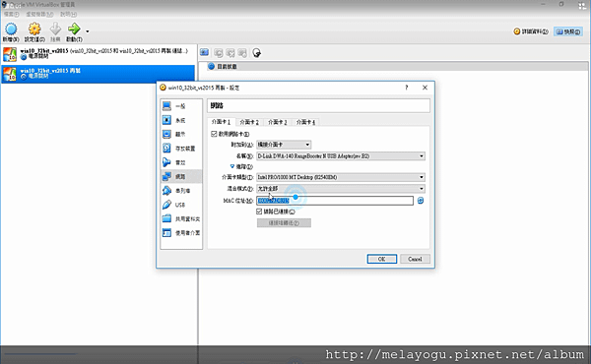Open the General (一般) settings category
This screenshot has height=364, width=591.
pyautogui.click(x=181, y=106)
